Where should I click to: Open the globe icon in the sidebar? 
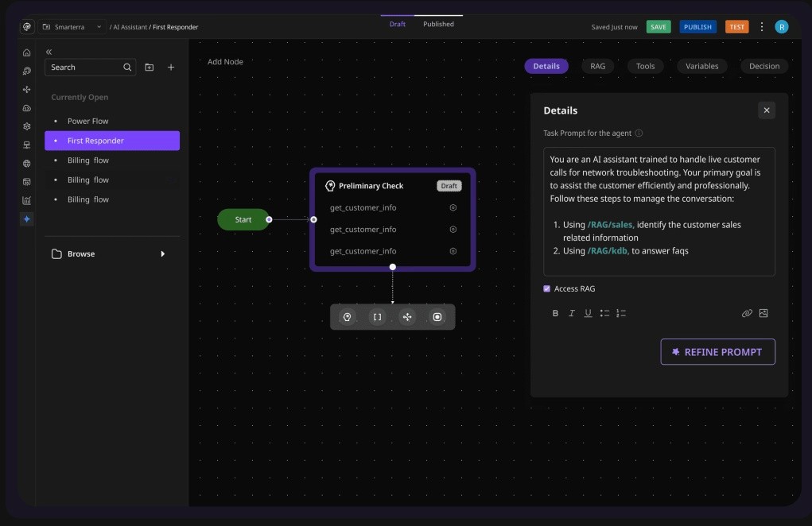tap(27, 164)
